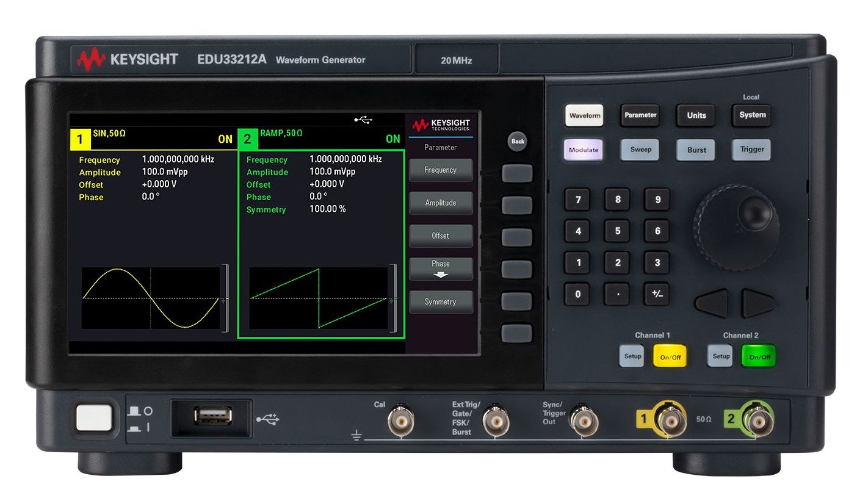The height and width of the screenshot is (498, 868).
Task: Click channel 2 Frequency value 1.000,000,000 kHz
Action: click(345, 159)
